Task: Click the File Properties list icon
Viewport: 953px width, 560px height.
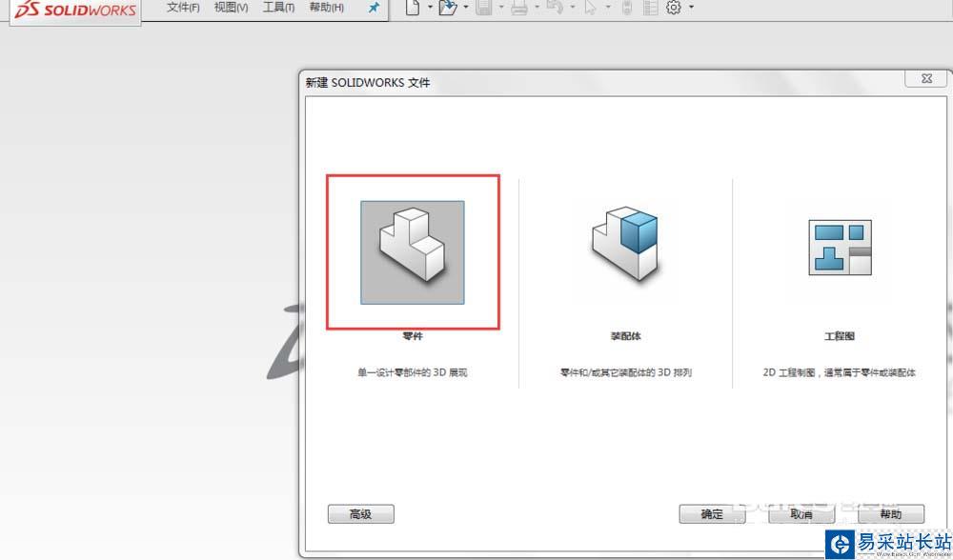Action: [650, 8]
